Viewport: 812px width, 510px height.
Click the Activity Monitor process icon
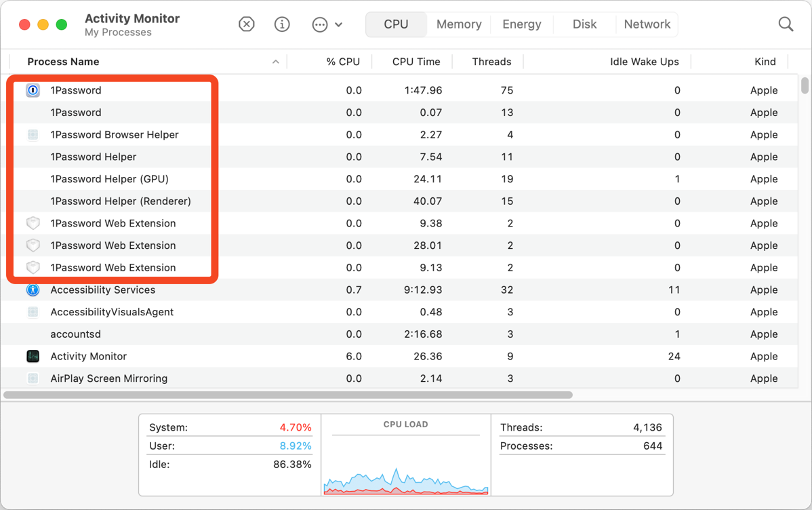[x=33, y=356]
